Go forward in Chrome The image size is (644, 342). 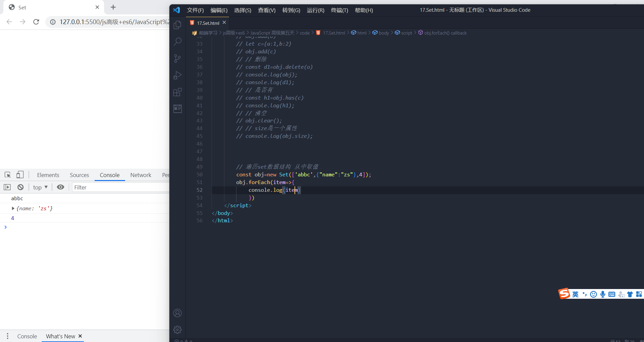point(22,22)
